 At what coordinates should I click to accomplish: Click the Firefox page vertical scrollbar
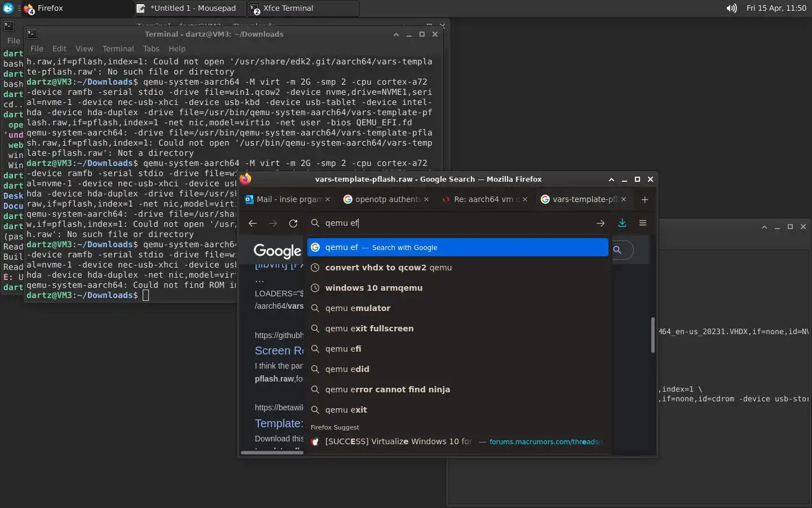click(x=653, y=335)
